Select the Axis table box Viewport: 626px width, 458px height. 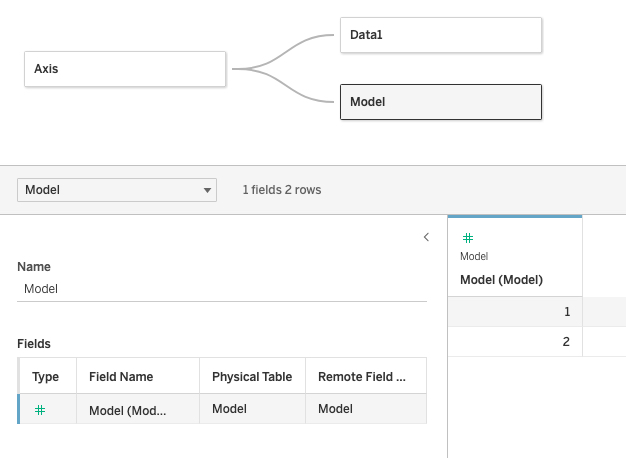(x=125, y=69)
